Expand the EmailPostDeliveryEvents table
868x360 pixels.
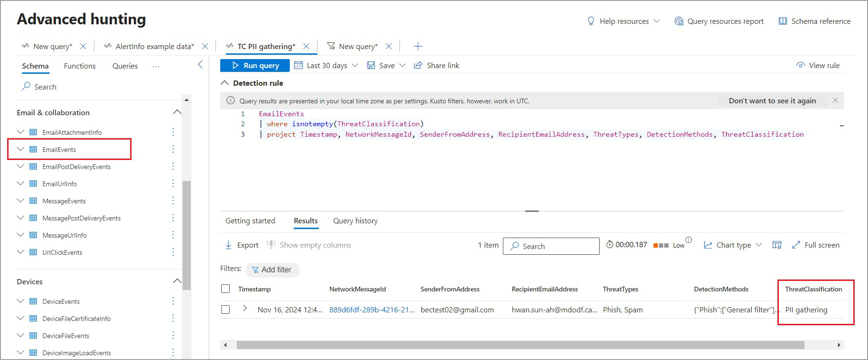pos(20,166)
